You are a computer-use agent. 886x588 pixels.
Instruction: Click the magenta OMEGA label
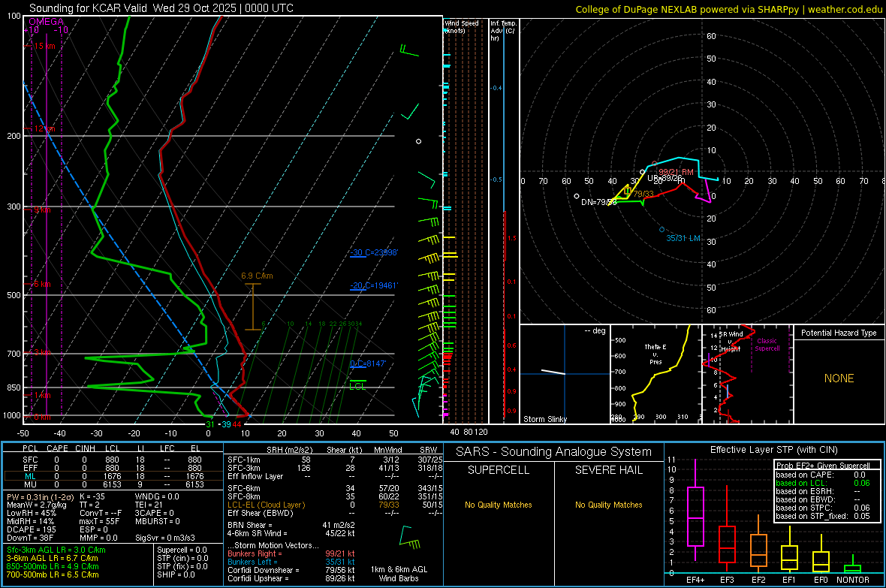click(x=47, y=22)
